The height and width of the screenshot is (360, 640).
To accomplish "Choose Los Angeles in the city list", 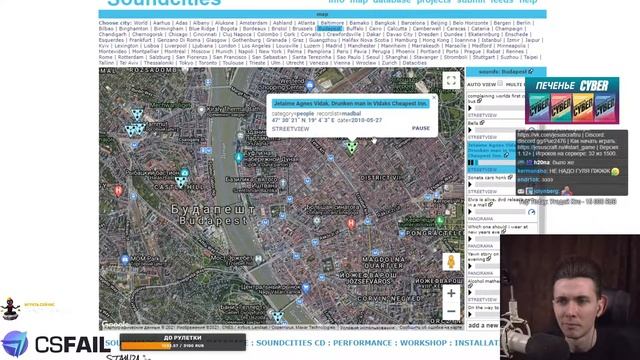I will pyautogui.click(x=256, y=46).
